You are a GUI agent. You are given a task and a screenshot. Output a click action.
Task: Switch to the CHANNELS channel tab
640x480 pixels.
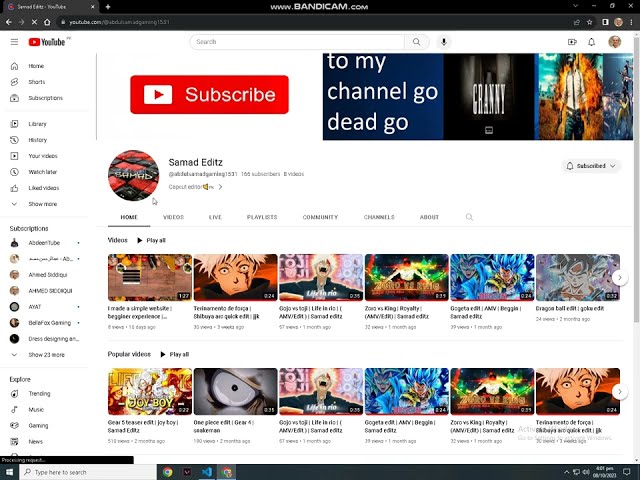coord(379,217)
